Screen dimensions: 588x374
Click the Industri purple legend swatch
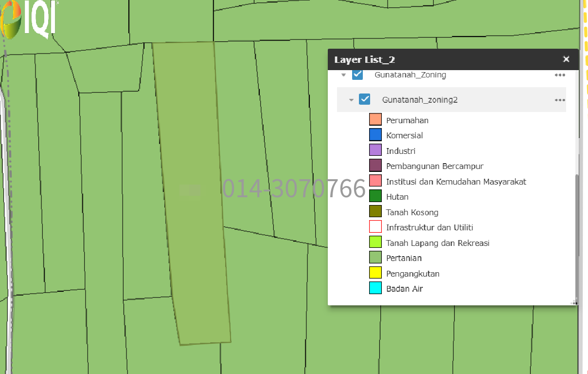tap(375, 150)
